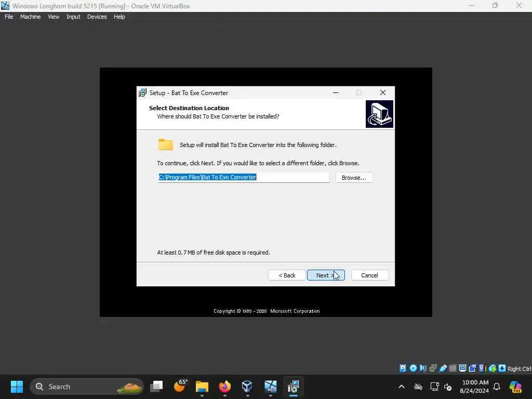Go Back in the setup wizard

coord(287,275)
